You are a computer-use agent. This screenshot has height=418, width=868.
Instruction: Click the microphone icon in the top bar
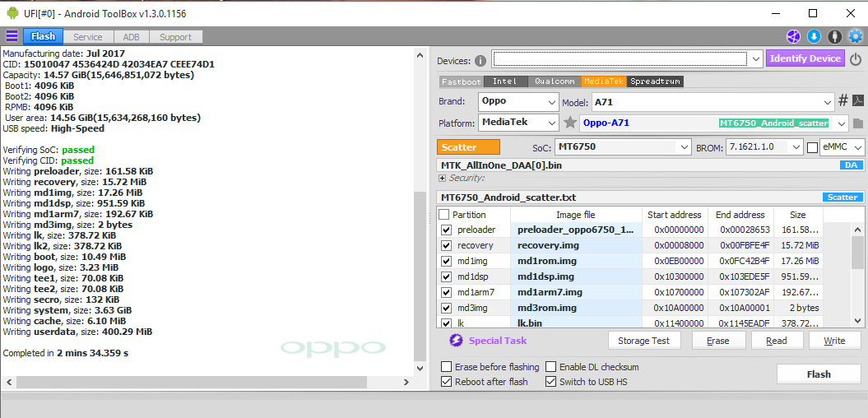(835, 36)
